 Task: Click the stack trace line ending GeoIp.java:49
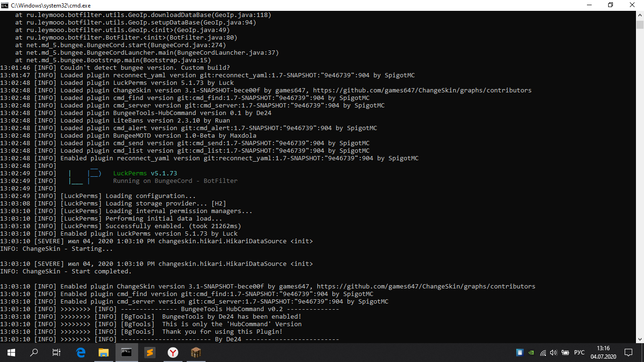[x=123, y=30]
